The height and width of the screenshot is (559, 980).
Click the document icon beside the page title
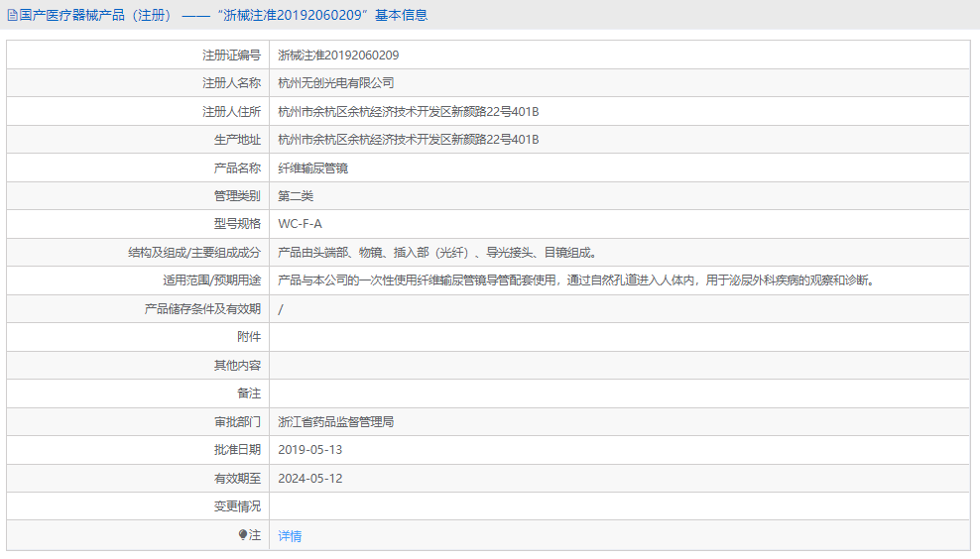pyautogui.click(x=12, y=15)
